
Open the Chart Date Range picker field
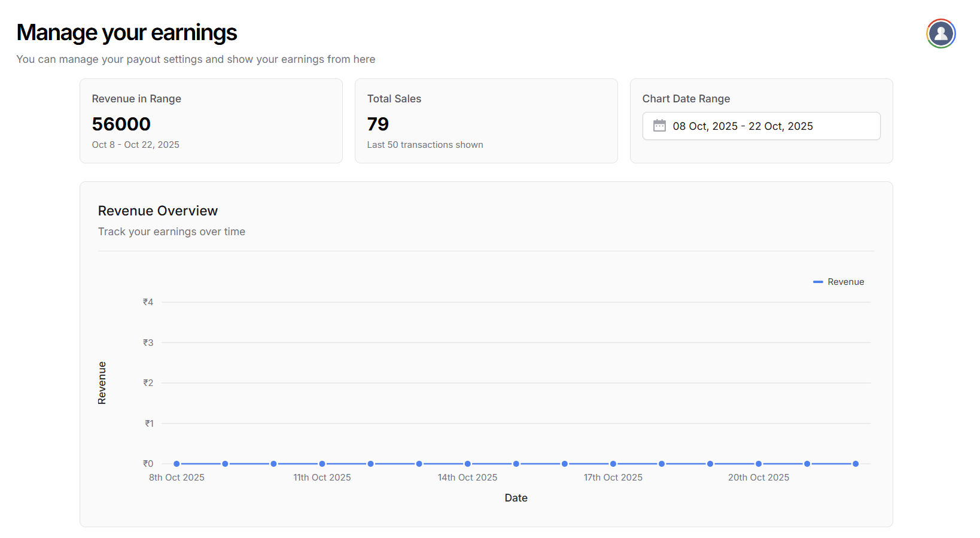click(760, 126)
